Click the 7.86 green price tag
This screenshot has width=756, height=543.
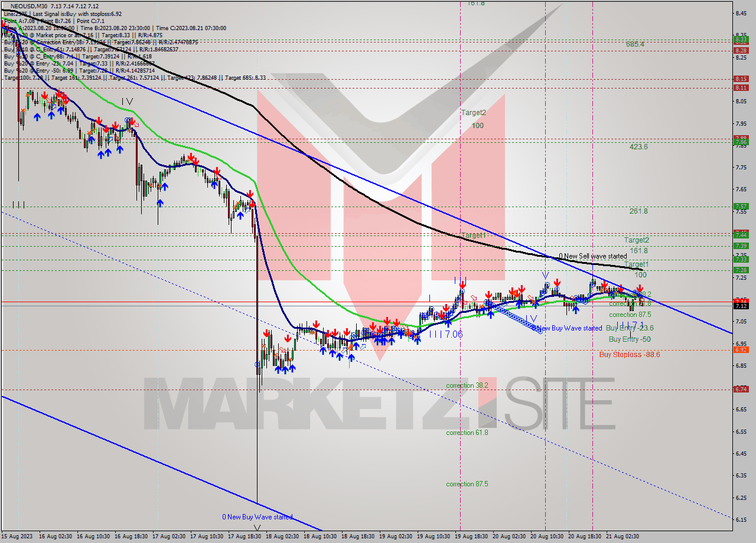tap(741, 142)
